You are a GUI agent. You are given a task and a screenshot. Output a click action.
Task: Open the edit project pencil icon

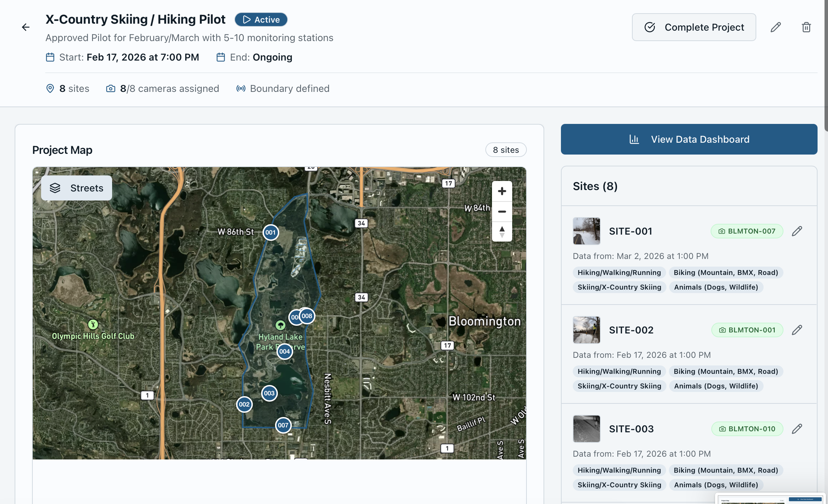click(776, 27)
